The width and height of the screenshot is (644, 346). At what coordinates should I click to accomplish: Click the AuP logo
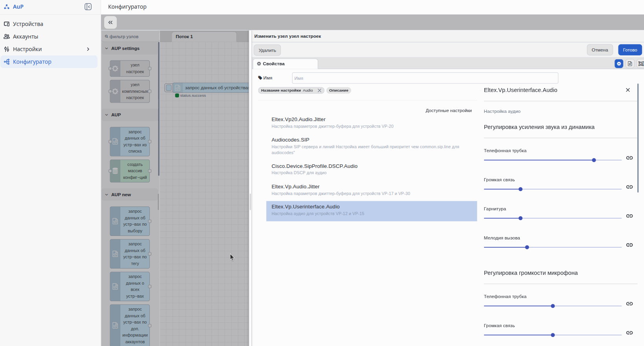(14, 7)
